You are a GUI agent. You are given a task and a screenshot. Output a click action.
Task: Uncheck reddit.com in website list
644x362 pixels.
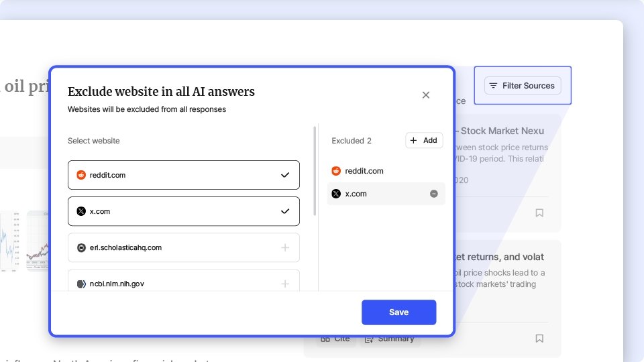[285, 175]
